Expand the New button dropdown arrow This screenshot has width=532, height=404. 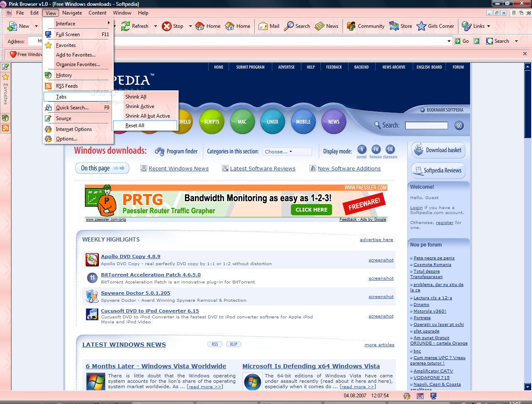click(x=36, y=26)
